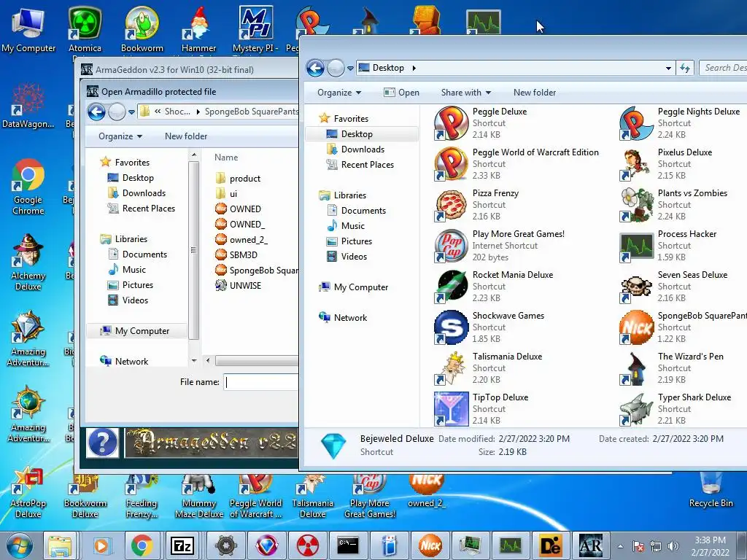Select the Atomica desktop icon
Image resolution: width=747 pixels, height=560 pixels.
point(85,29)
